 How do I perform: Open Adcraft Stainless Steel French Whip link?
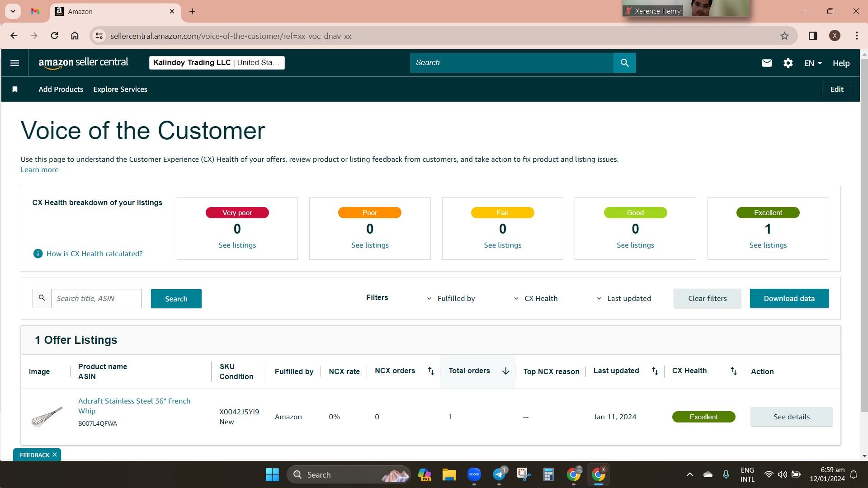click(134, 406)
